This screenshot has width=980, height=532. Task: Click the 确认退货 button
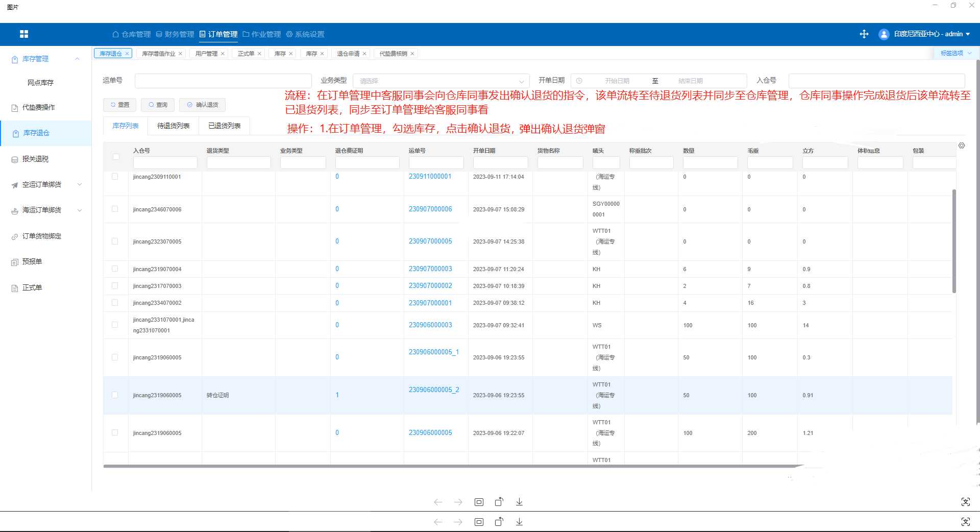203,105
